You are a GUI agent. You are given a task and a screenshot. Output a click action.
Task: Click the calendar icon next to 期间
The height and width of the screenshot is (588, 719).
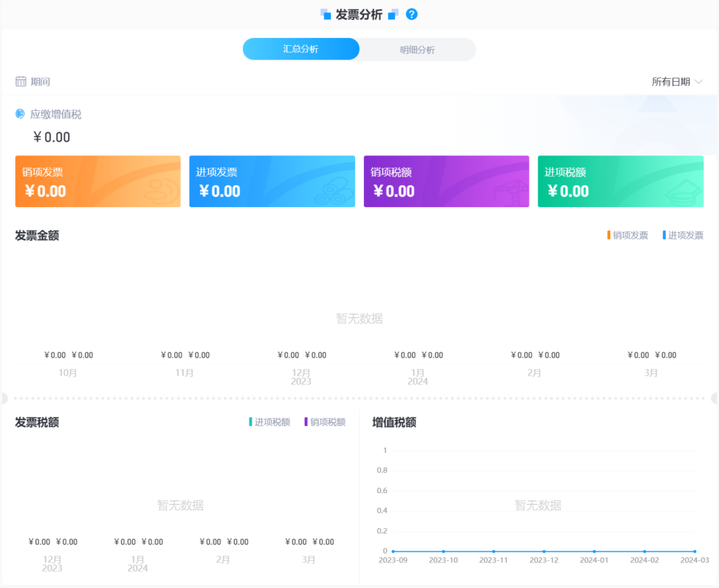pos(19,81)
